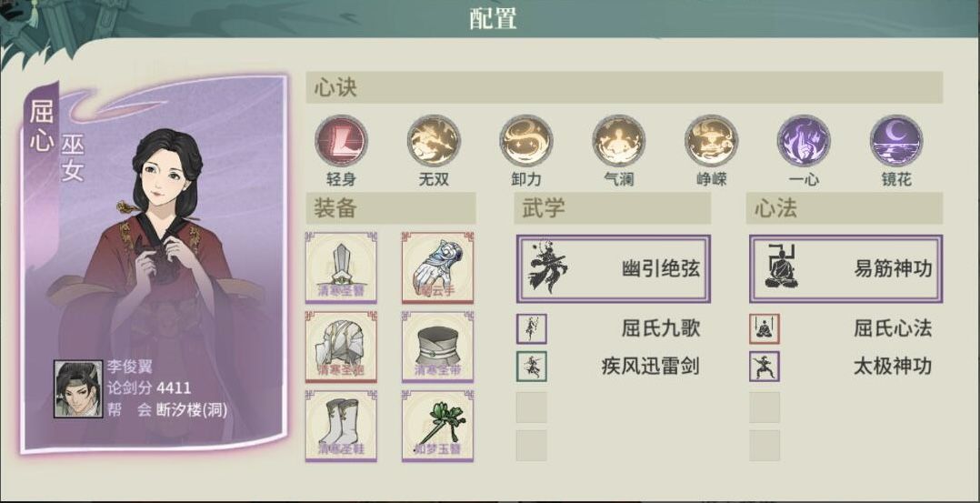Select the 无双 heart technique icon

(x=434, y=140)
